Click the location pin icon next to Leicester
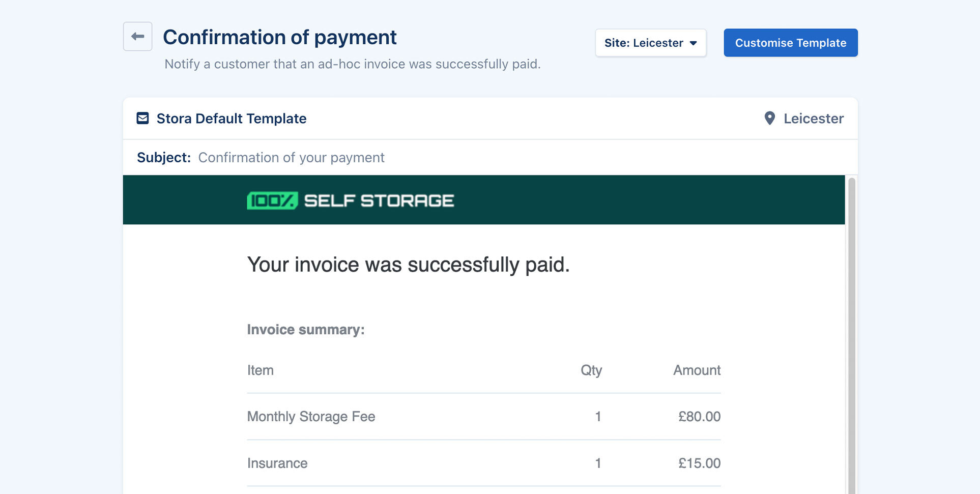This screenshot has height=494, width=980. tap(770, 118)
